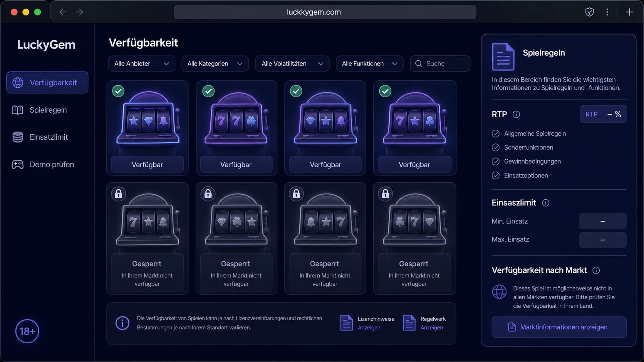Image resolution: width=644 pixels, height=362 pixels.
Task: Click the info icon next to RTP
Action: [x=516, y=114]
